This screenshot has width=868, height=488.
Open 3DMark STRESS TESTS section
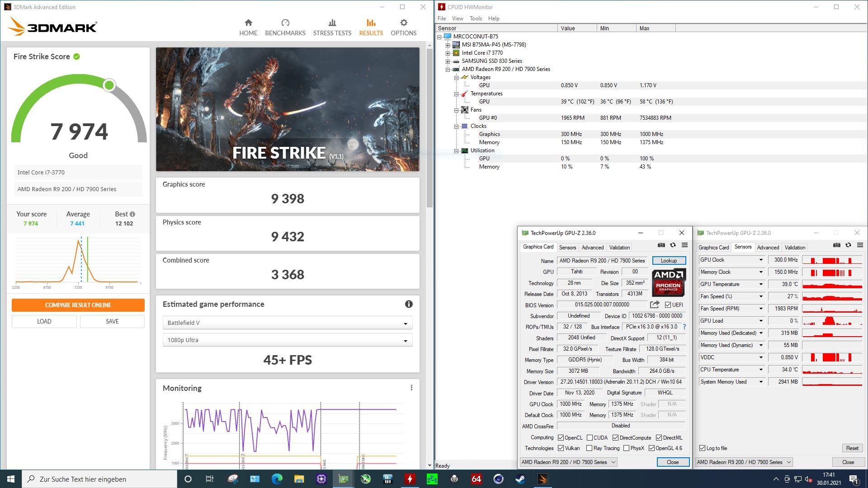[x=332, y=27]
